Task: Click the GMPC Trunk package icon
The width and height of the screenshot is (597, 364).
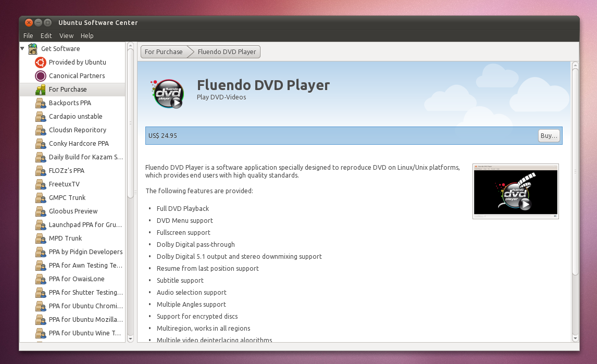Action: (40, 197)
